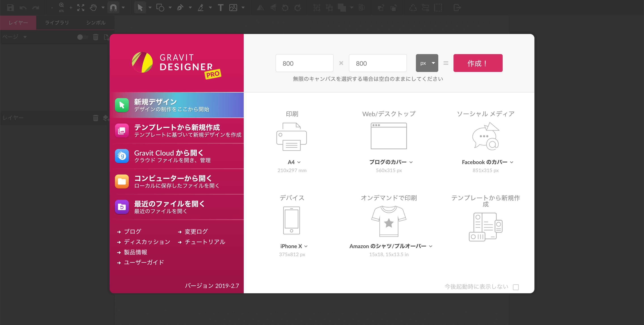Viewport: 644px width, 325px height.
Task: Select 最近のファイルを開く entry
Action: coord(177,207)
